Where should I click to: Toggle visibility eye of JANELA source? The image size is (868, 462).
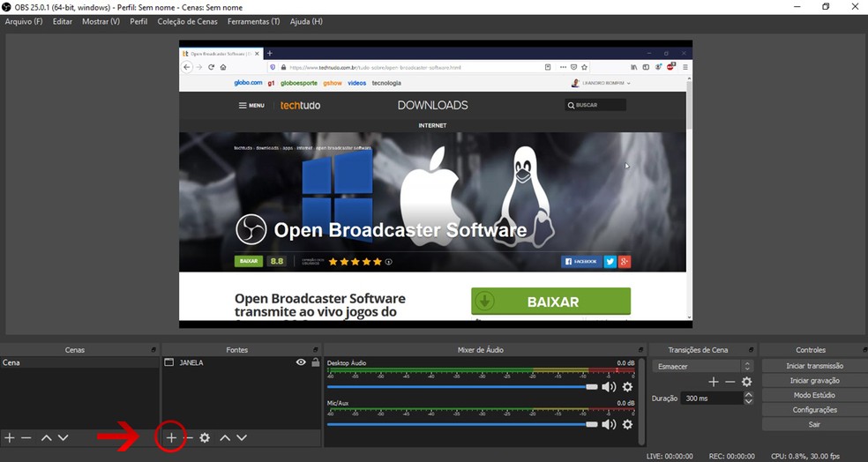point(301,362)
